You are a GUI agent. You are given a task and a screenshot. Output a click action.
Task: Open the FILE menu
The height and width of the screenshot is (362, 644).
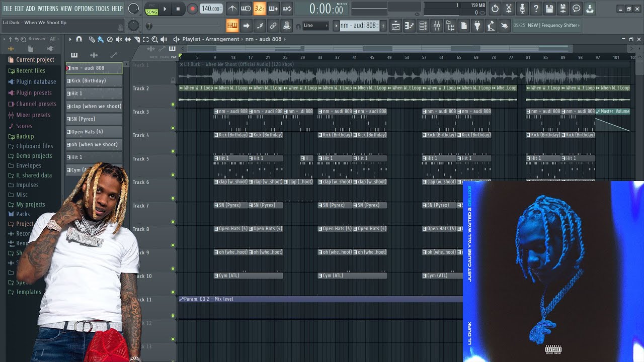8,9
